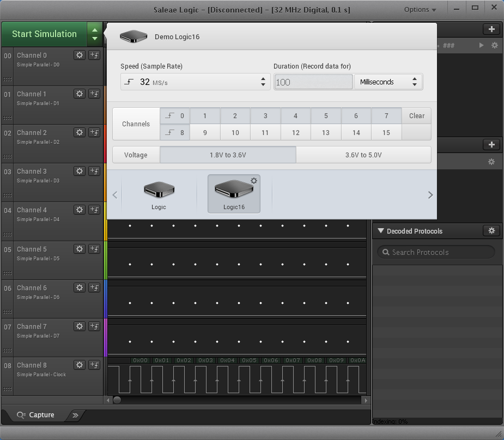The image size is (504, 440).
Task: Toggle channel 0 in Channels grid
Action: pos(175,115)
